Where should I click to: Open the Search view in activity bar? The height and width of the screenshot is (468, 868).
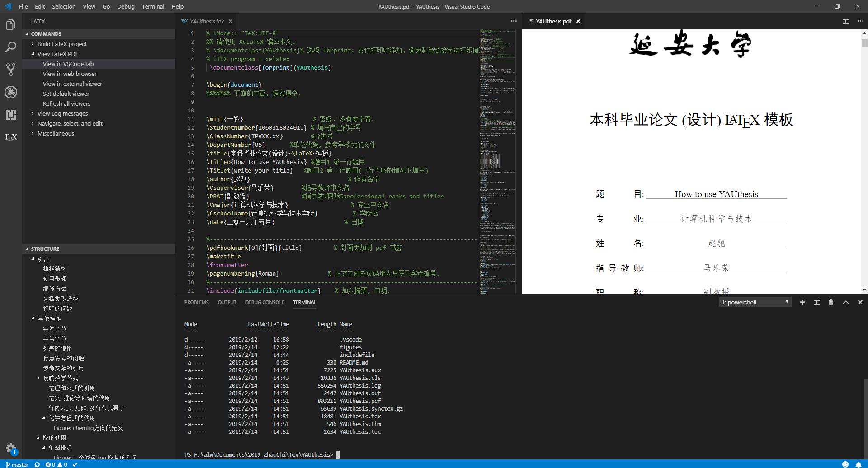(x=11, y=47)
